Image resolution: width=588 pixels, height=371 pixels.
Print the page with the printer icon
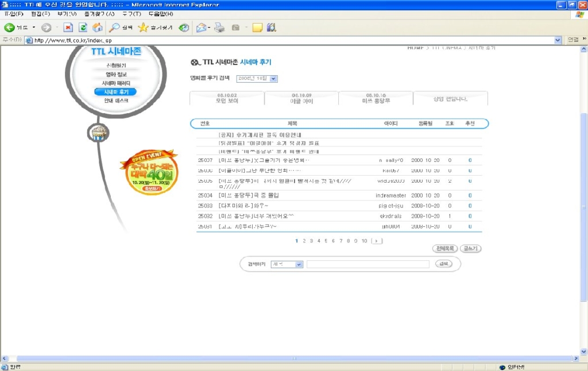tap(219, 28)
